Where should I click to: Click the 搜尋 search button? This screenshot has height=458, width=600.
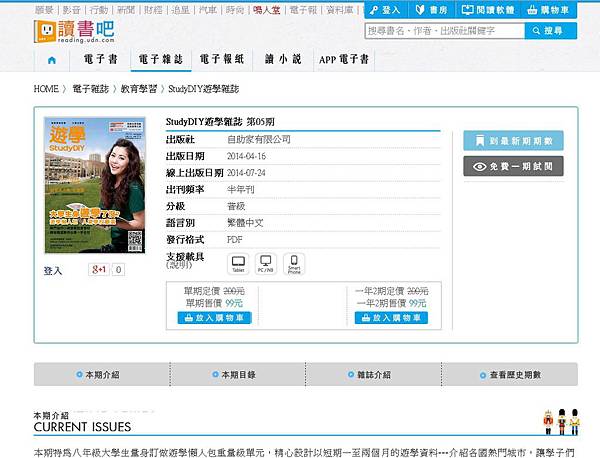tap(550, 31)
